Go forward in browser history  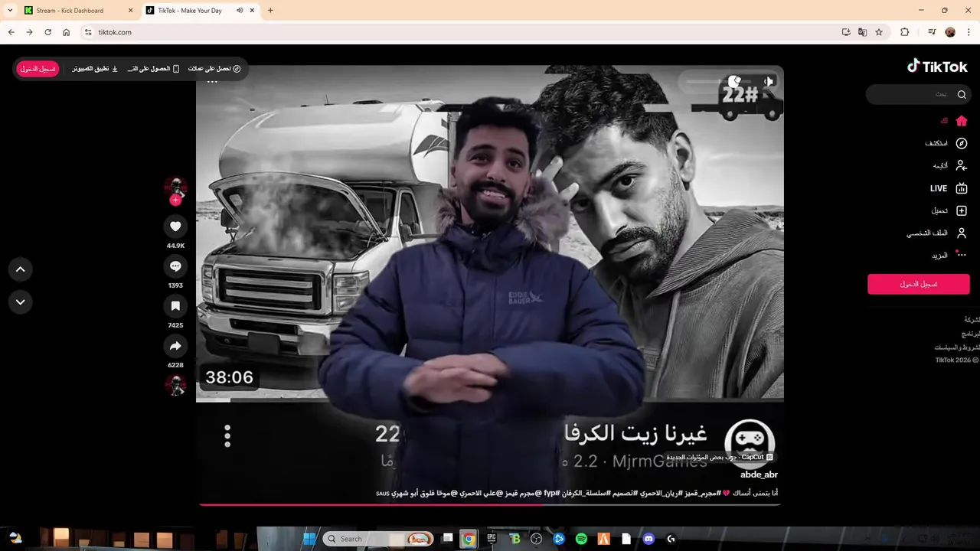coord(29,32)
